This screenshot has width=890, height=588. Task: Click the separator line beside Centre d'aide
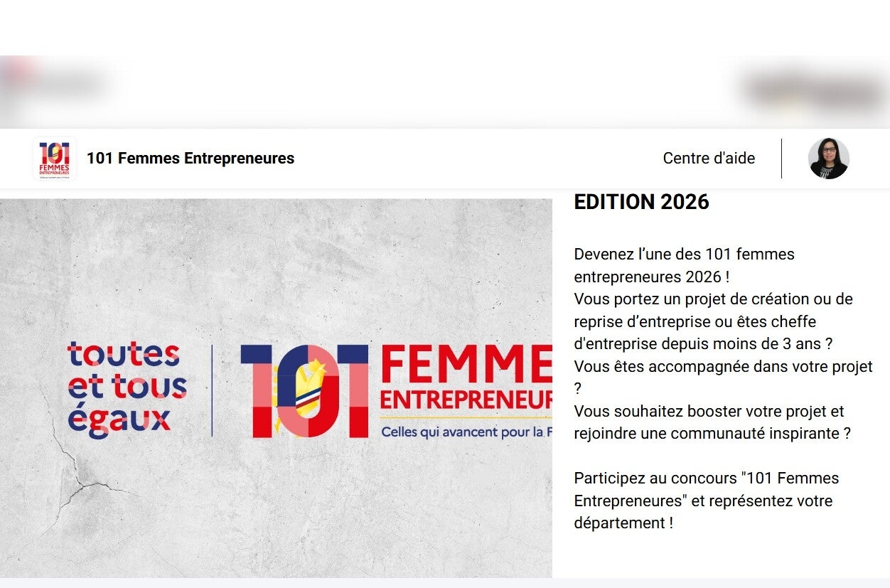(781, 159)
